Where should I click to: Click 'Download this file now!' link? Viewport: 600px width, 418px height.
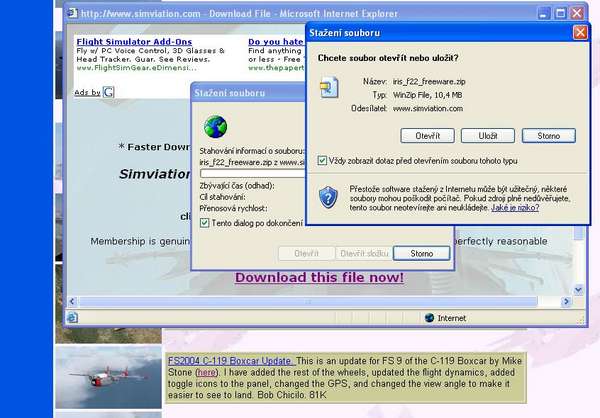point(319,277)
